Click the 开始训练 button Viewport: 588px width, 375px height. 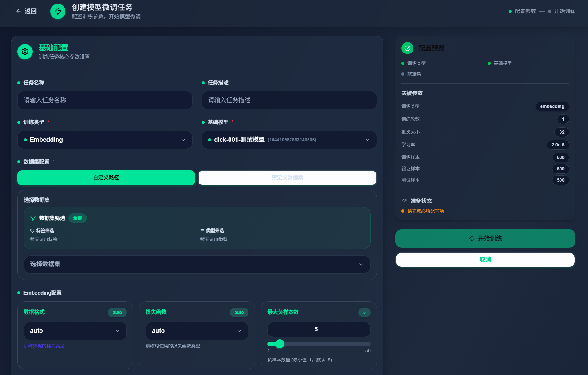485,239
